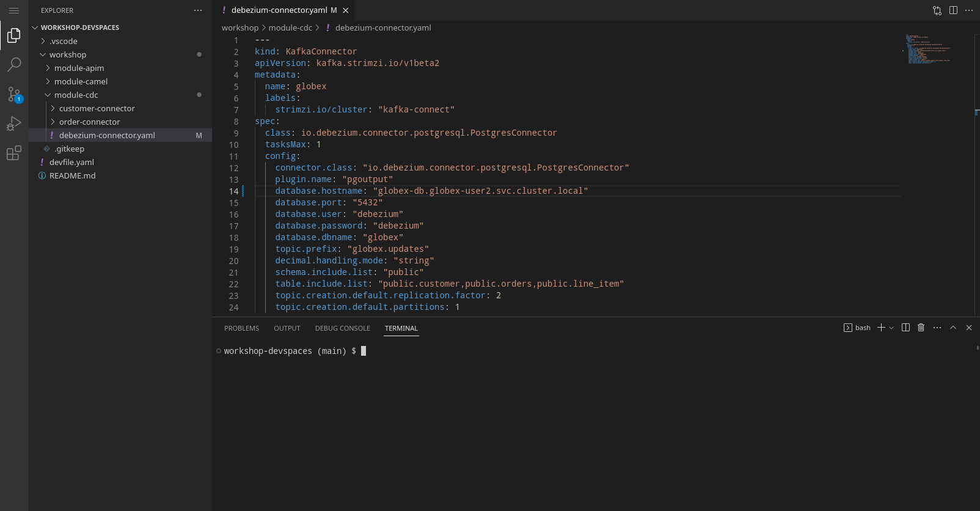Click the database.hostname value text
980x511 pixels.
[x=480, y=191]
